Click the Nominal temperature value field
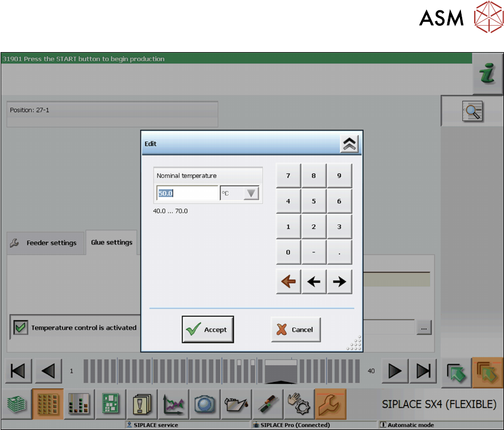 (x=187, y=193)
